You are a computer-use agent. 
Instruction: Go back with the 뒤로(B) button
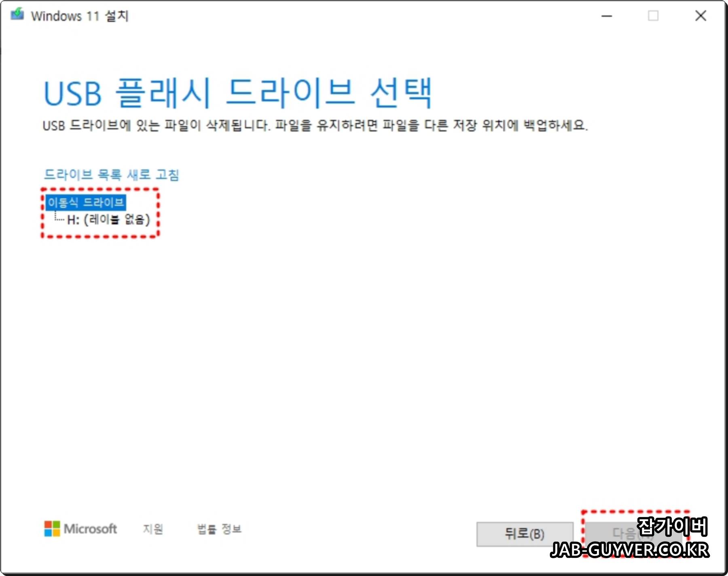click(x=525, y=534)
